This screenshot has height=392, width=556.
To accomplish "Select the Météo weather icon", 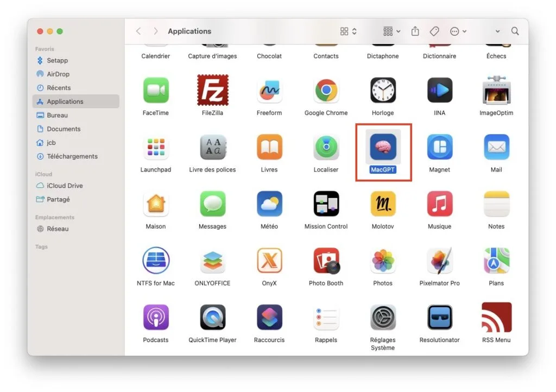I will click(x=269, y=204).
